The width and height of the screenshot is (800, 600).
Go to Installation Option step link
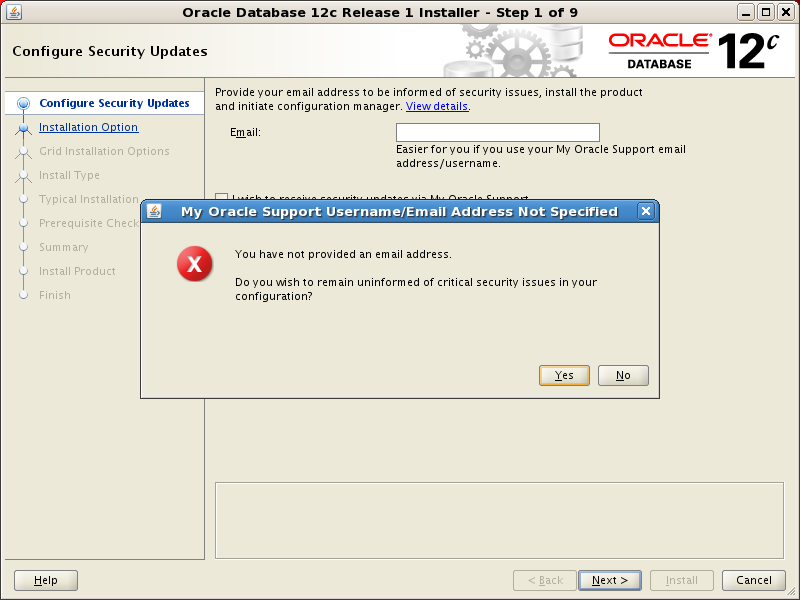pyautogui.click(x=88, y=127)
